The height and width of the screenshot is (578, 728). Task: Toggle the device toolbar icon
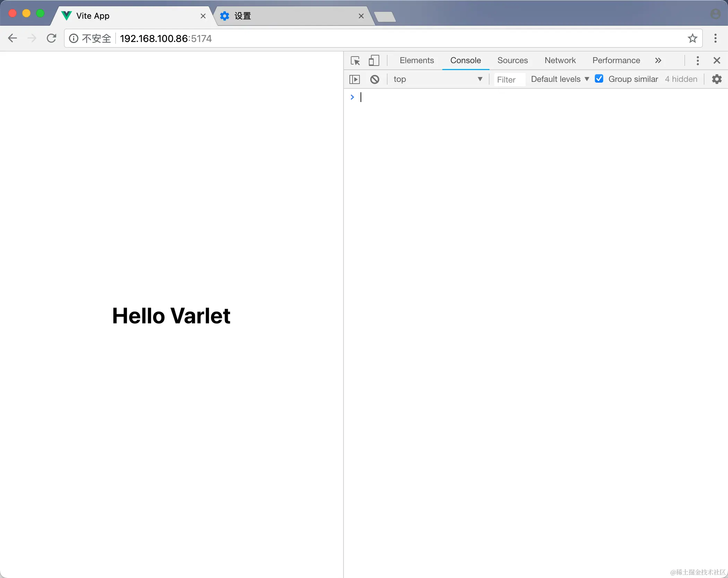coord(374,61)
